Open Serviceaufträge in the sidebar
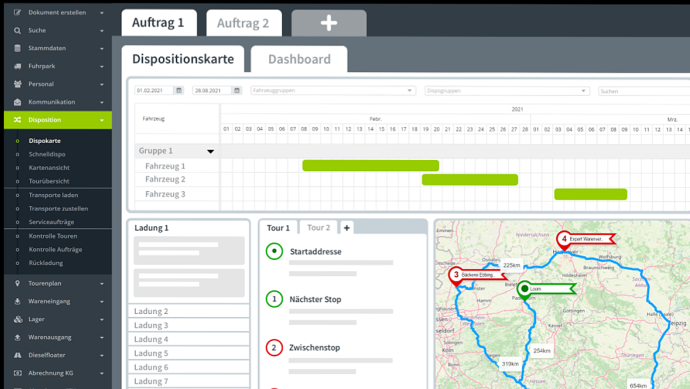The width and height of the screenshot is (690, 389). [x=51, y=222]
